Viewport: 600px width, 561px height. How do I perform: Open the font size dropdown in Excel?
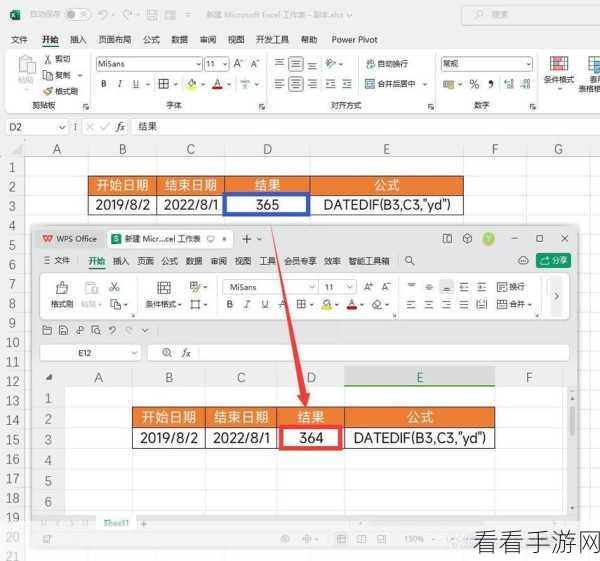tap(225, 64)
